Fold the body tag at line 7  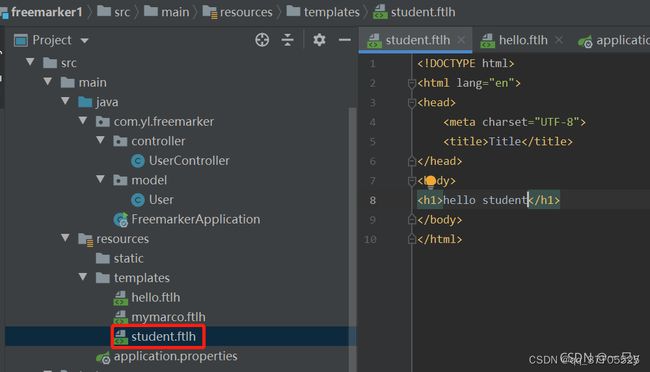click(x=412, y=181)
